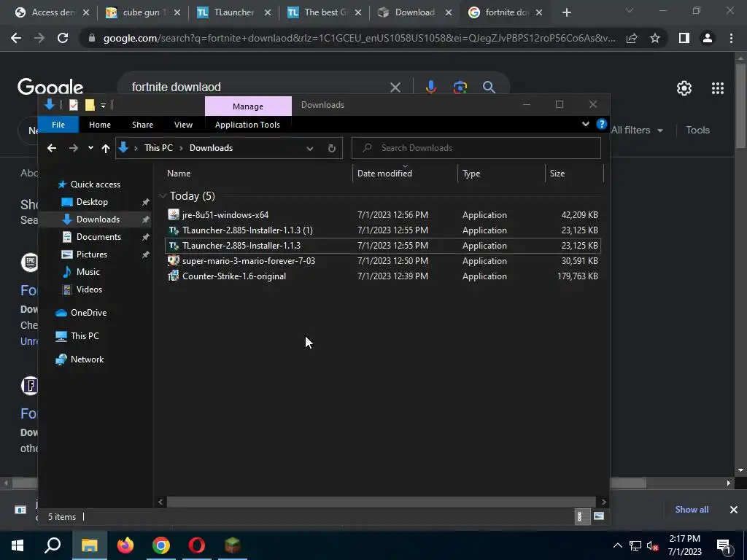Clear the Google search box text
The image size is (747, 560).
tap(395, 87)
